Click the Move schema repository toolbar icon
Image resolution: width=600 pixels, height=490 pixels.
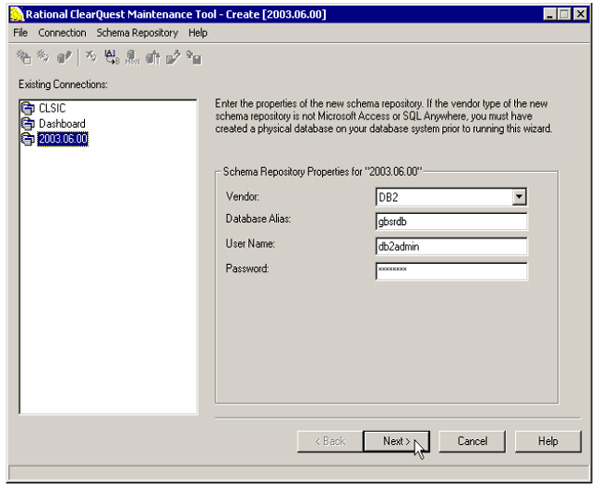(x=132, y=57)
